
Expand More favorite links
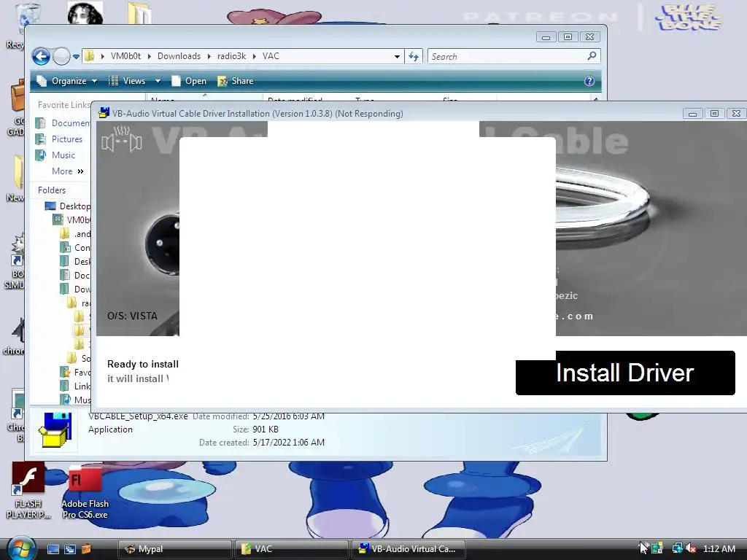point(68,171)
